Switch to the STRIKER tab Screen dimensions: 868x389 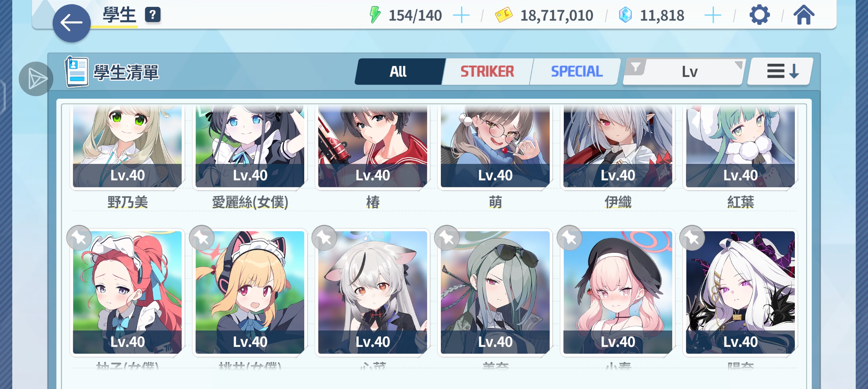pos(487,72)
